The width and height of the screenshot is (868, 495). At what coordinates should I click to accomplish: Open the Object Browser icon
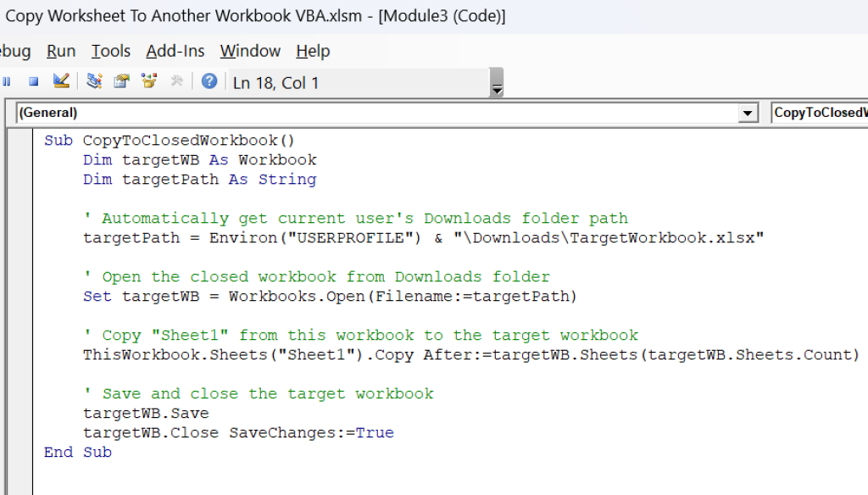[149, 81]
